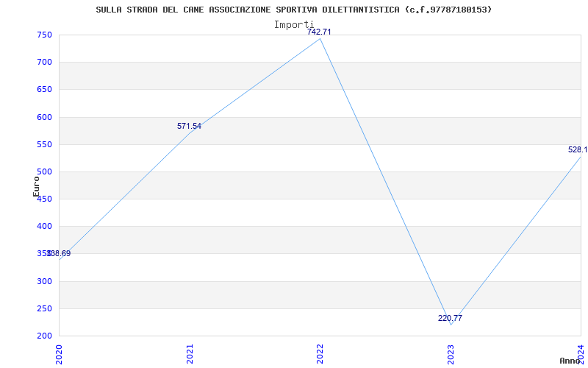The height and width of the screenshot is (368, 588).
Task: Click the 250 y-axis tick
Action: [44, 308]
